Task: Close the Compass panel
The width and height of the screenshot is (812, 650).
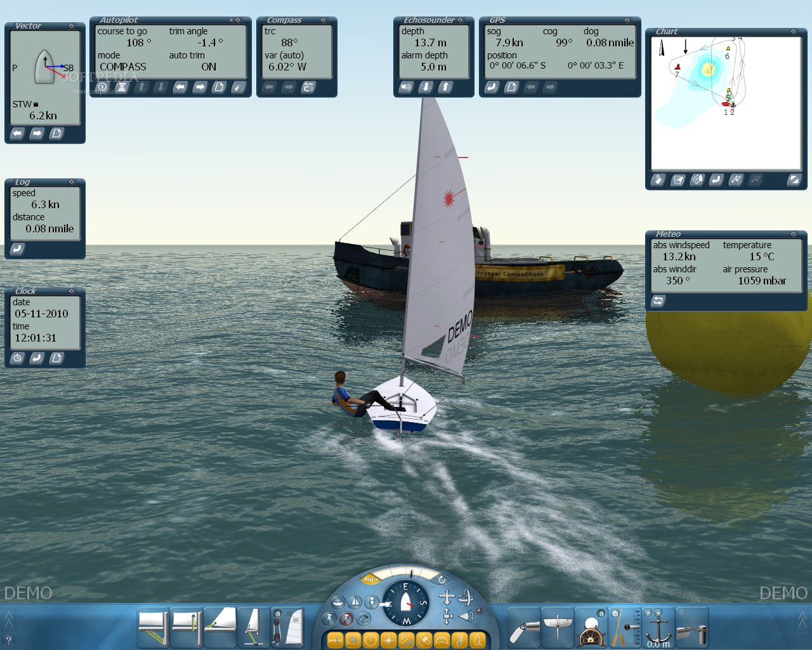Action: (x=324, y=20)
